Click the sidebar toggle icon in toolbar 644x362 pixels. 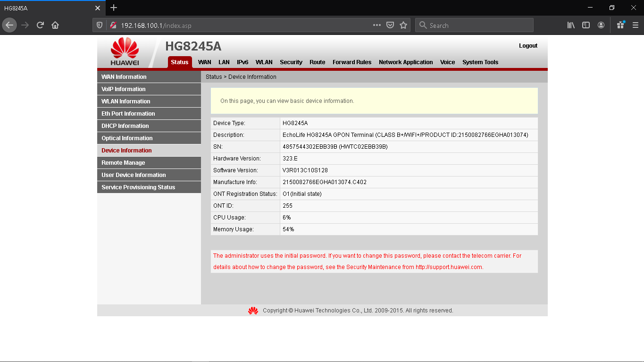[x=585, y=25]
